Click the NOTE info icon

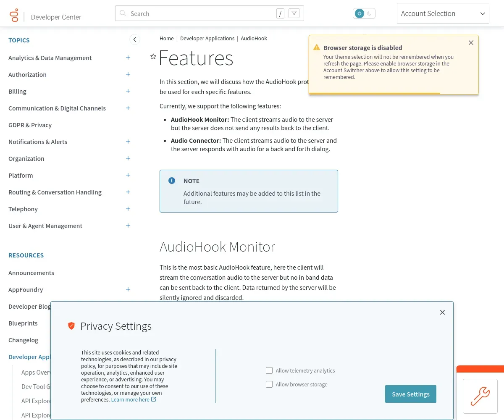coord(171,181)
